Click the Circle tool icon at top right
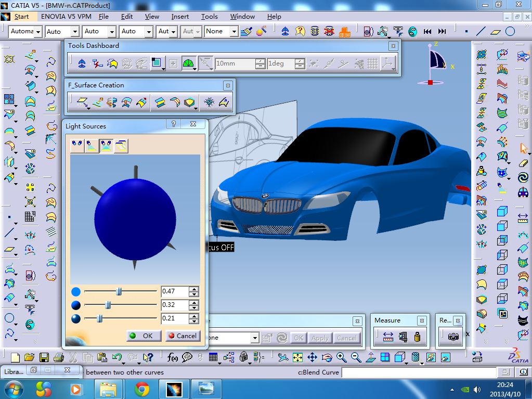 [510, 32]
